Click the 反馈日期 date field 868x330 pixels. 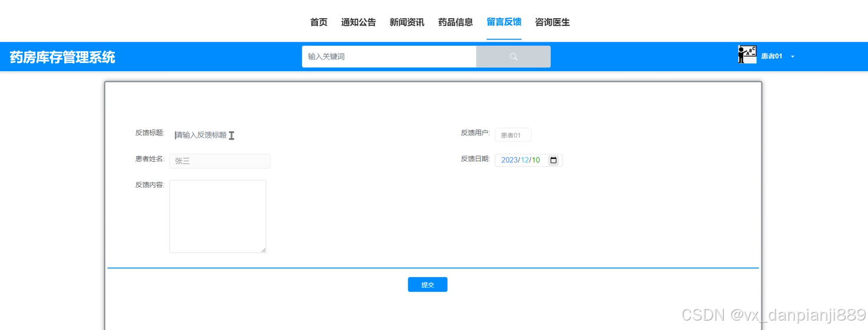529,160
